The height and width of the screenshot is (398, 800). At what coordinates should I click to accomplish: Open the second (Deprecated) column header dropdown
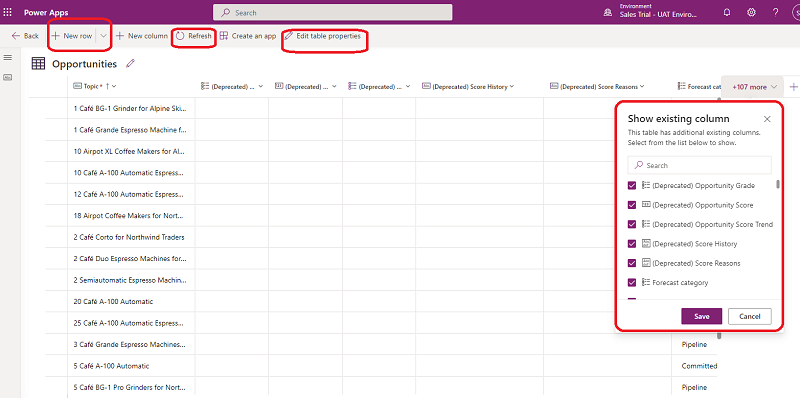tap(334, 86)
